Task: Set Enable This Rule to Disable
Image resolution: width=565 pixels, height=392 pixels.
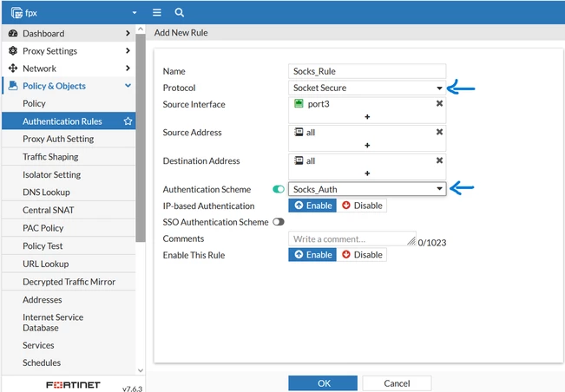Action: [362, 255]
